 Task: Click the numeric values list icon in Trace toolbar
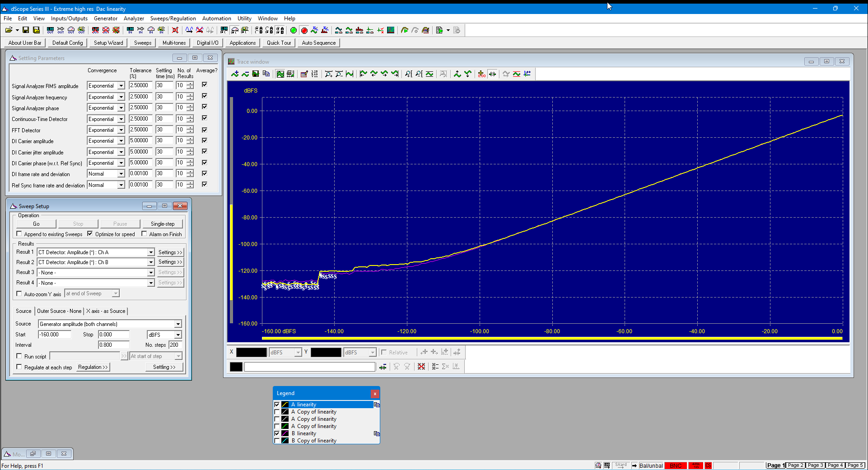click(x=314, y=74)
